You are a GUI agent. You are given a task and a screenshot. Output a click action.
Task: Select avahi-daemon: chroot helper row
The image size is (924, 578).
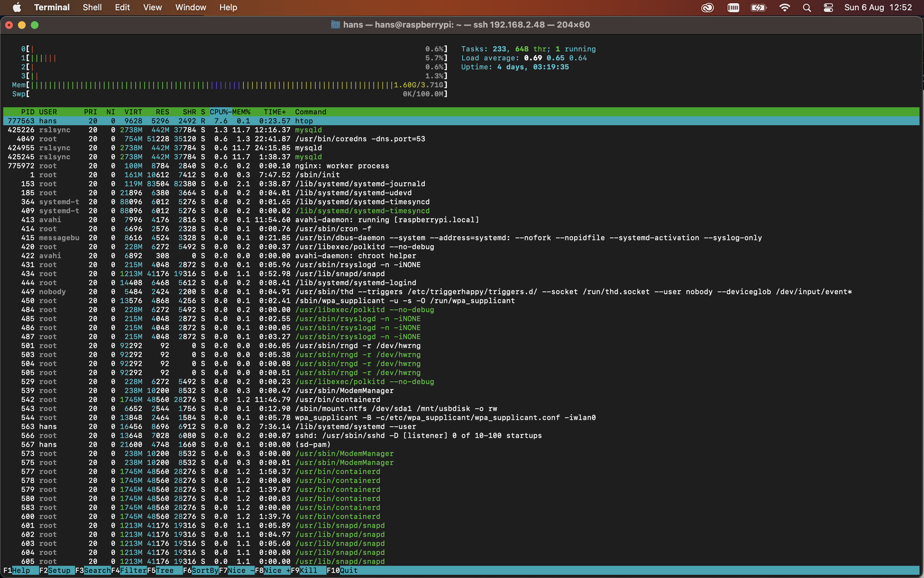pos(461,256)
